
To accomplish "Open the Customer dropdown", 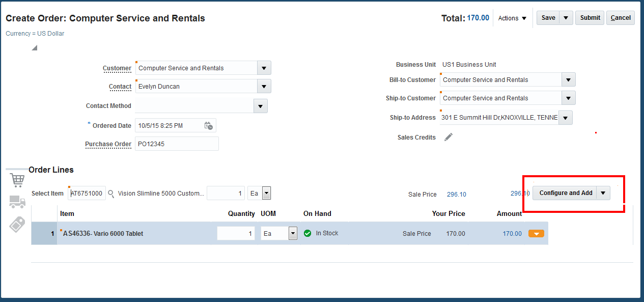I will tap(264, 67).
